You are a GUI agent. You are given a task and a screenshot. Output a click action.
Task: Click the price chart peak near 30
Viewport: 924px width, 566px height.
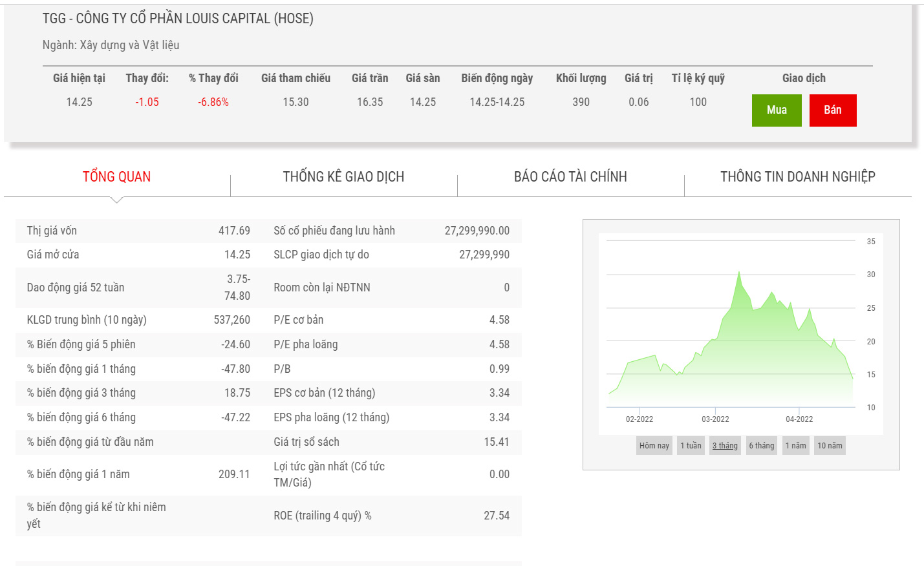point(739,273)
